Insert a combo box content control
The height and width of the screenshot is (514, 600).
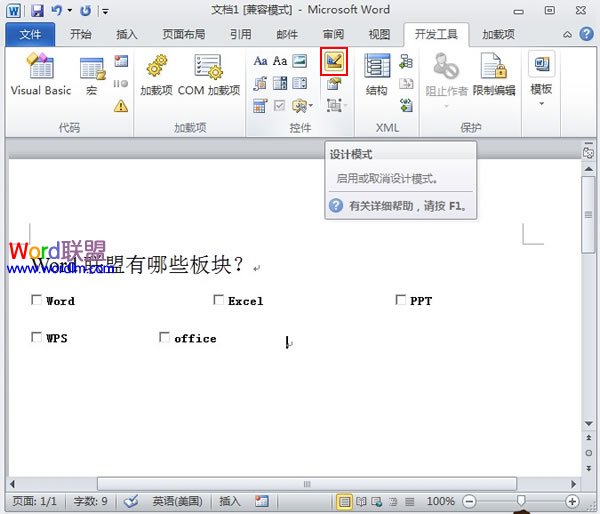pos(280,83)
